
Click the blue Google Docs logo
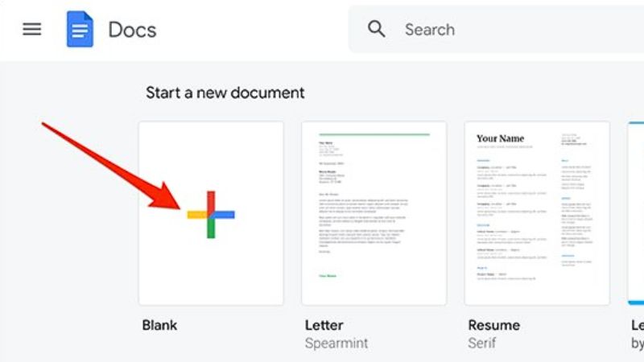coord(80,30)
